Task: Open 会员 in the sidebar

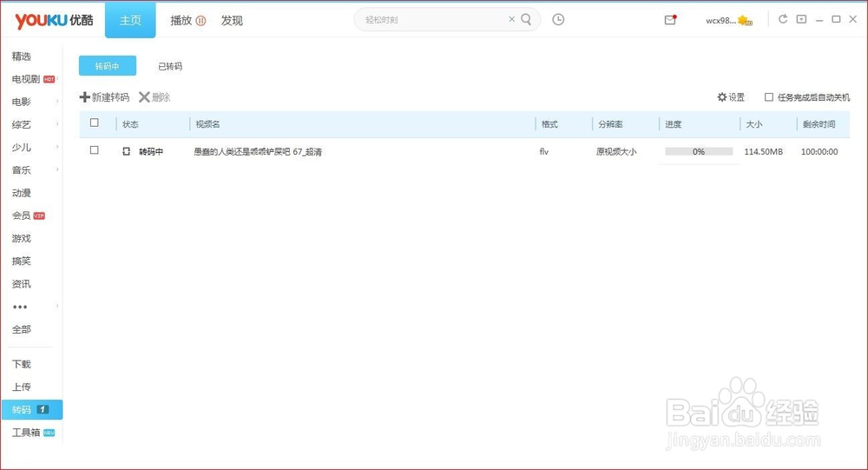Action: pyautogui.click(x=21, y=215)
